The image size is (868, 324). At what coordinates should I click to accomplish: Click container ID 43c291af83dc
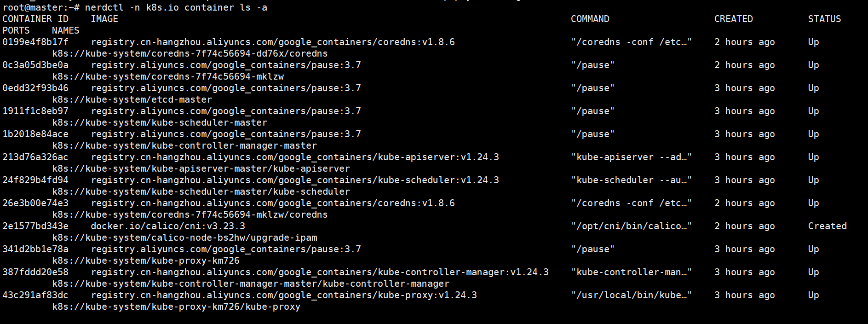(x=35, y=295)
